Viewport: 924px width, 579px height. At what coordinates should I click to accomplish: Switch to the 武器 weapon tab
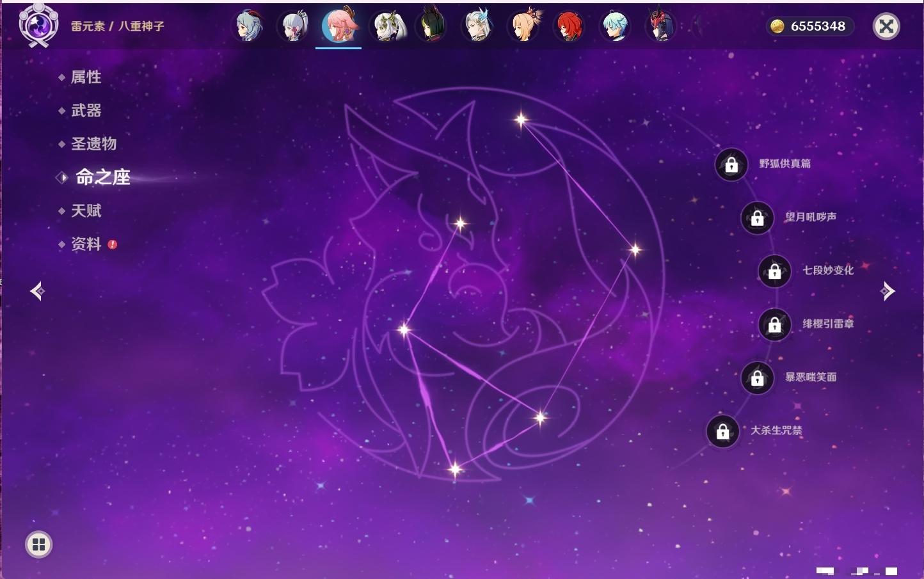click(86, 111)
